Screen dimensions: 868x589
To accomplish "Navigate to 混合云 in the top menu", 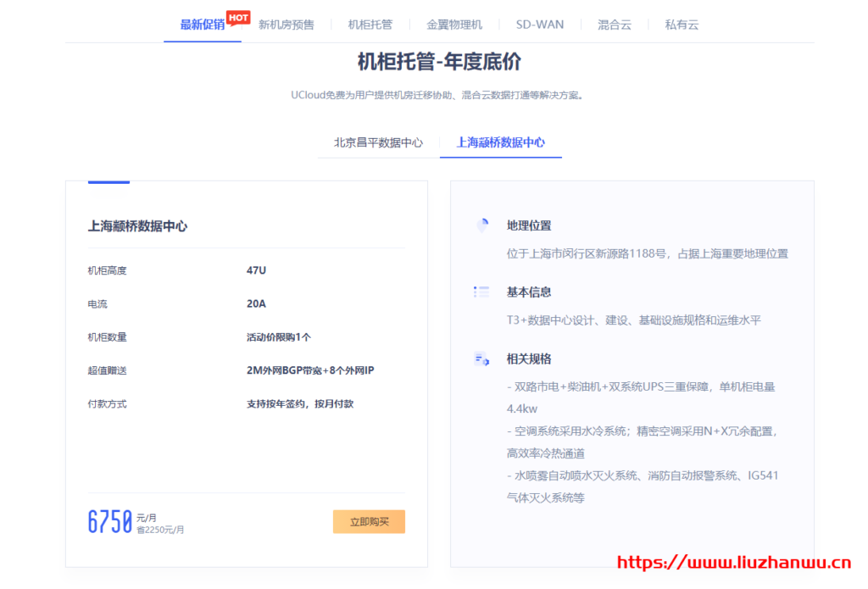I will pyautogui.click(x=613, y=25).
